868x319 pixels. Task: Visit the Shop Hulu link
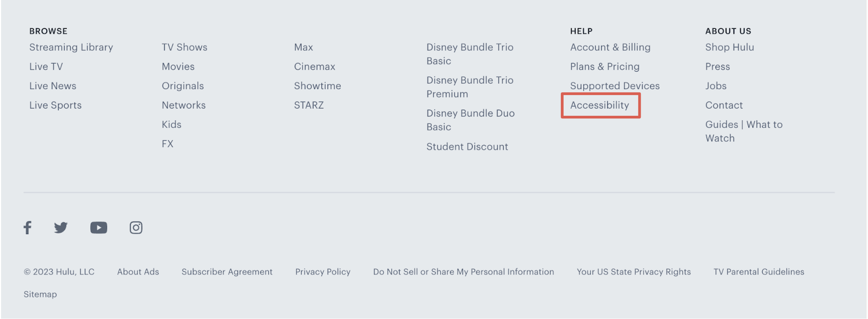(729, 47)
